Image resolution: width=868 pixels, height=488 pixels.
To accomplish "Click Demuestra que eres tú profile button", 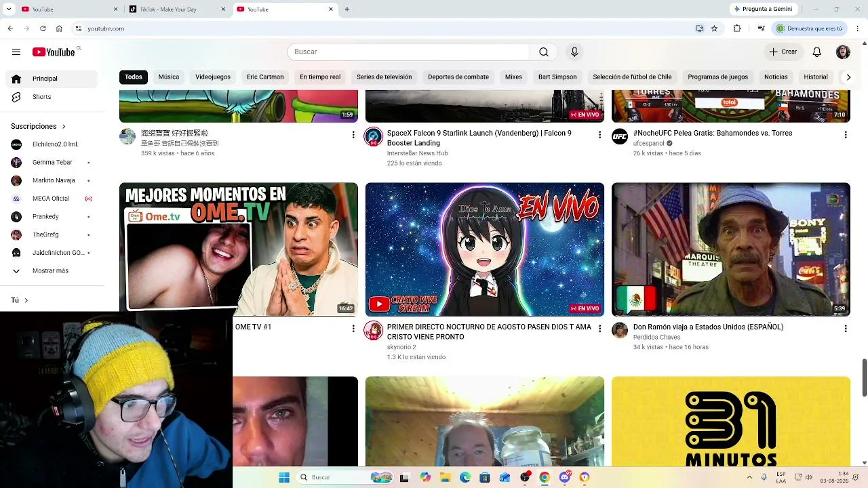I will [x=810, y=28].
